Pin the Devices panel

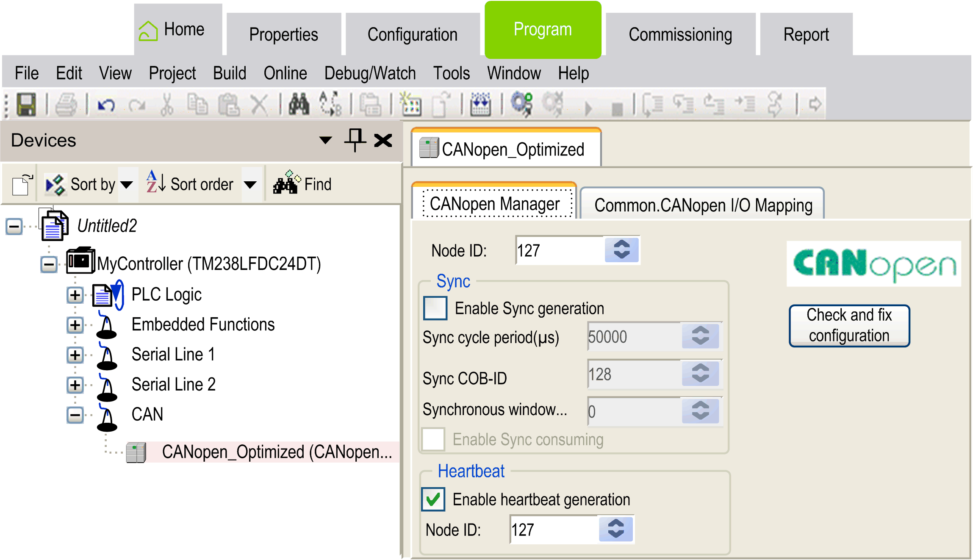(355, 140)
